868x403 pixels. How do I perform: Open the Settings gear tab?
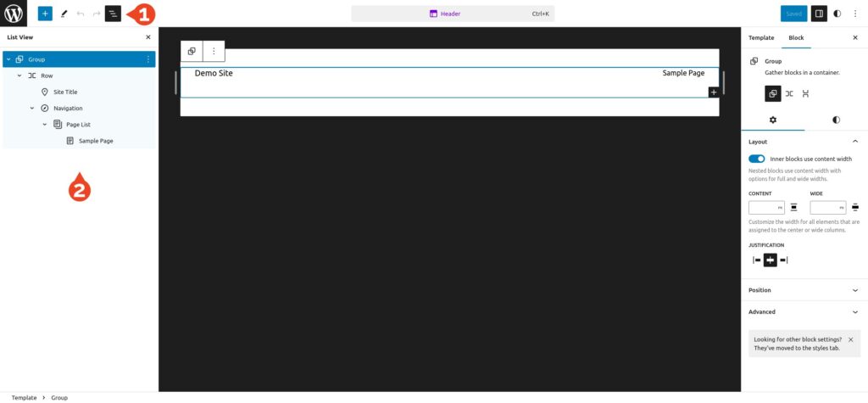click(x=773, y=120)
